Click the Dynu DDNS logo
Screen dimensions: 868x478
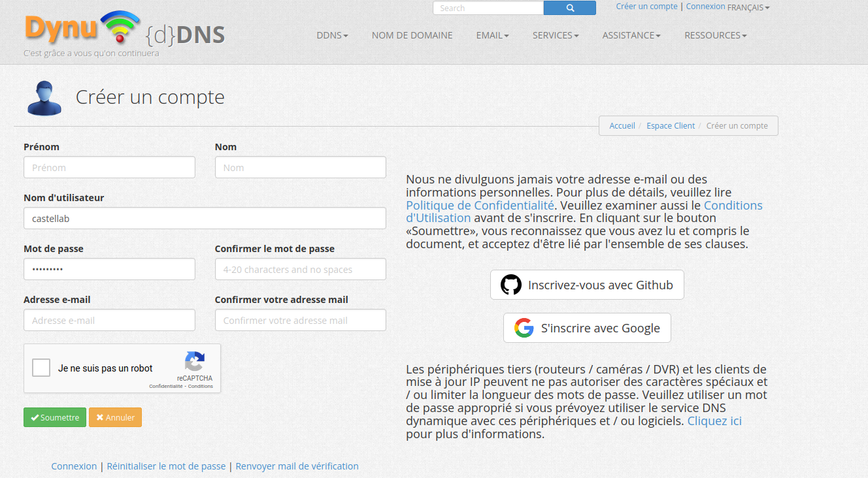(124, 31)
